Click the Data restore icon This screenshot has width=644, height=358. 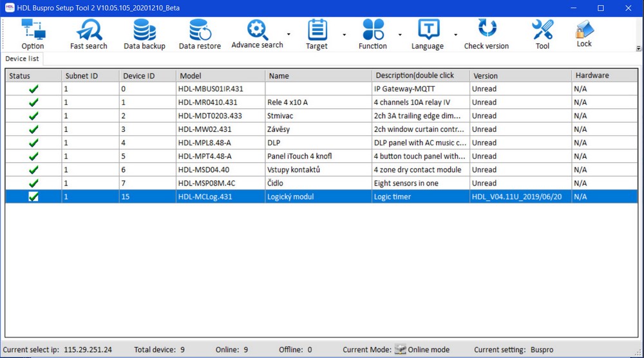200,29
